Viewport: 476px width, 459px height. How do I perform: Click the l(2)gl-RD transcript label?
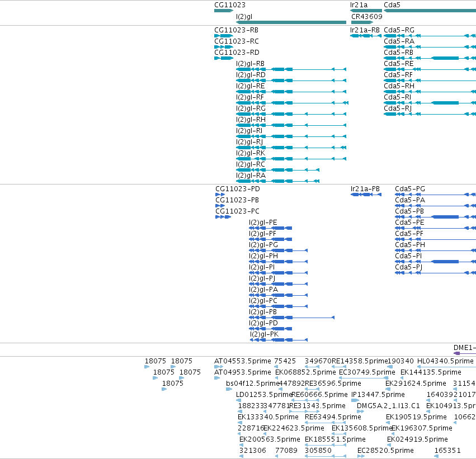coord(251,75)
